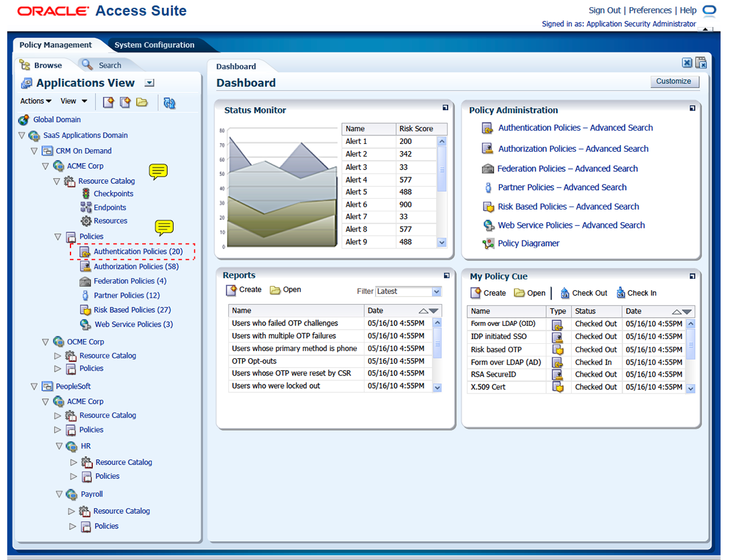Open Preferences from the header
Viewport: 729px width, 560px height.
pos(650,10)
